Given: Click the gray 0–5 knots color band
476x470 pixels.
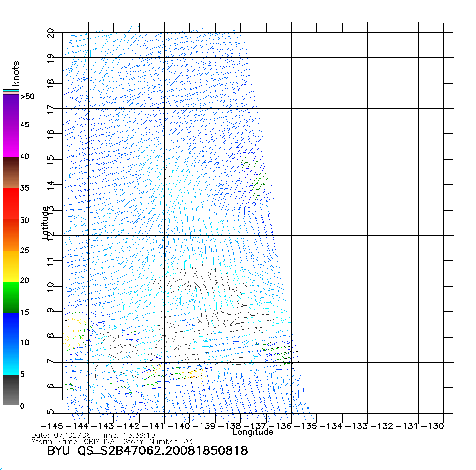Looking at the screenshot, I should tap(11, 390).
